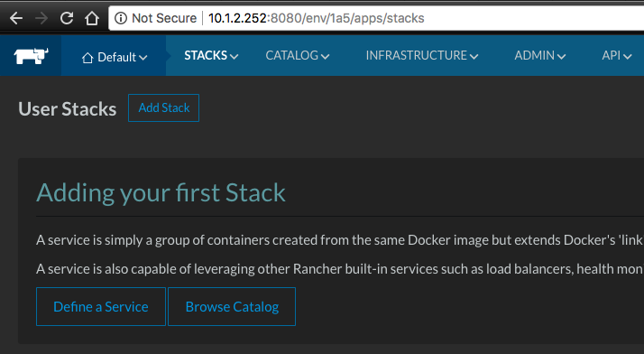Click the chevron arrow next to ADMIN

click(561, 57)
